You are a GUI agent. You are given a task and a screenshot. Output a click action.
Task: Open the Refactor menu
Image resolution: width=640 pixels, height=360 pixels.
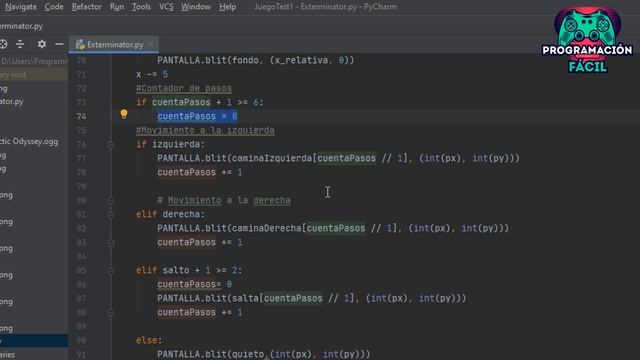point(87,7)
